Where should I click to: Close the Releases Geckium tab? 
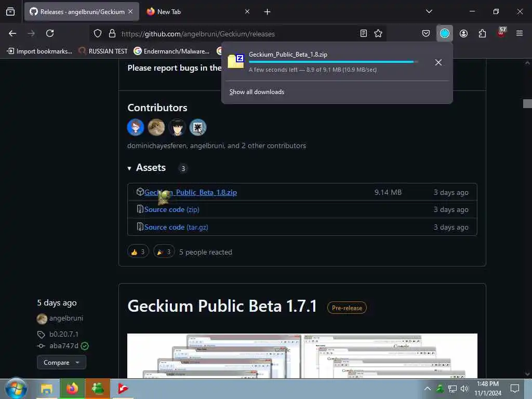[130, 11]
